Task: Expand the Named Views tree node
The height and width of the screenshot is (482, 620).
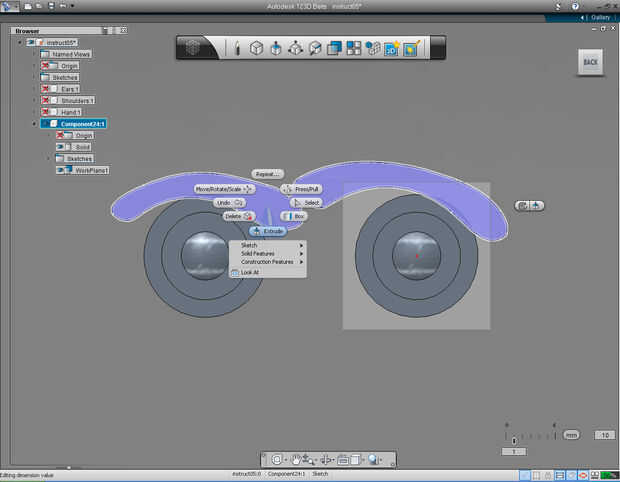Action: 33,54
